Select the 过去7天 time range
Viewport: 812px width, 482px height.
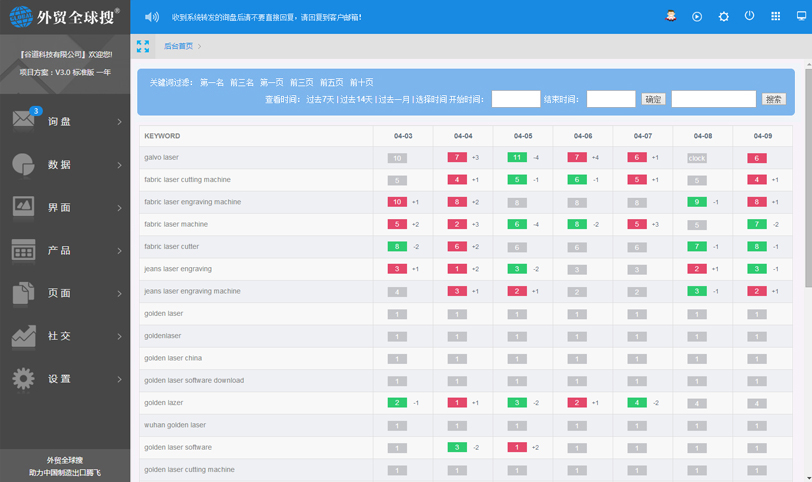click(x=321, y=99)
